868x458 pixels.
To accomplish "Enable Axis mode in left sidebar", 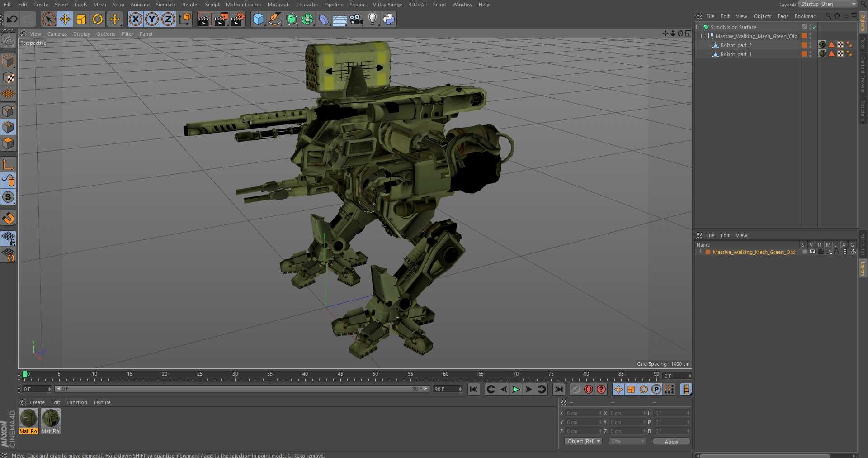I will click(8, 164).
